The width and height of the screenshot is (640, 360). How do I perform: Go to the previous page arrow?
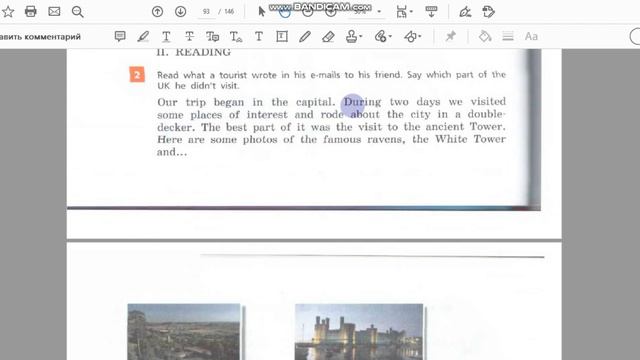click(157, 11)
